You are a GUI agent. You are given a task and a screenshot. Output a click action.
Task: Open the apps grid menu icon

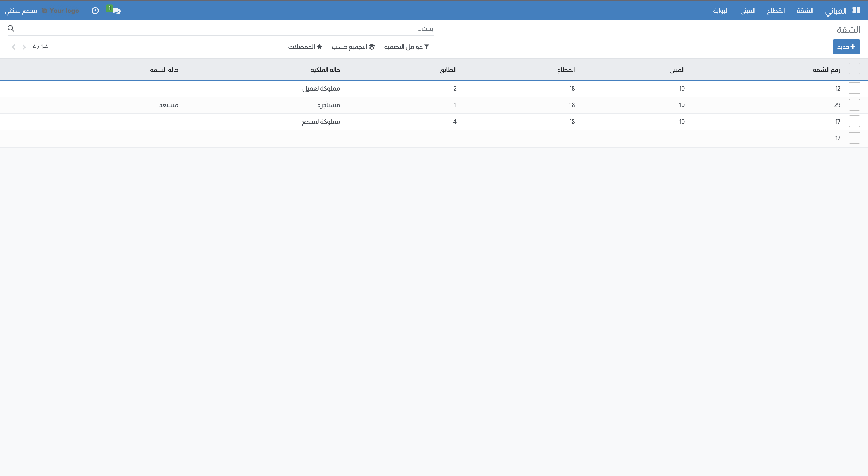(856, 10)
